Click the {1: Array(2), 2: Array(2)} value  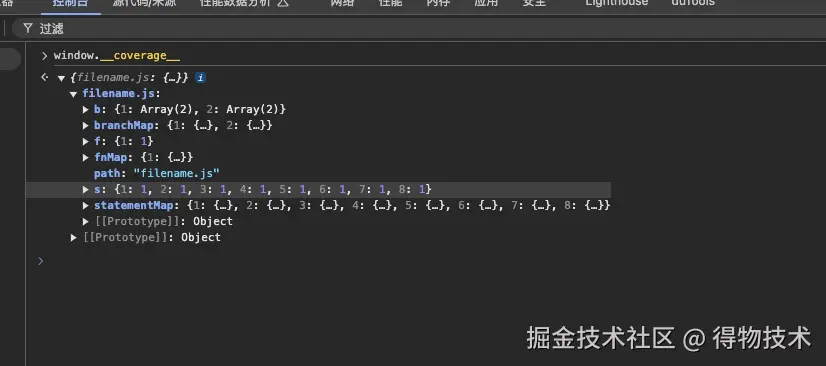coord(200,110)
